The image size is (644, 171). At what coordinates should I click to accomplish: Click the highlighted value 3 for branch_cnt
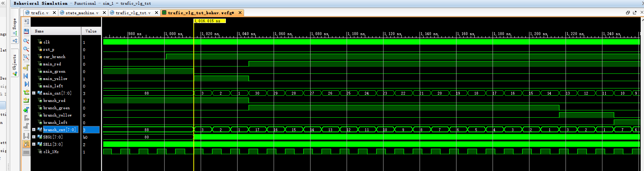click(x=91, y=130)
